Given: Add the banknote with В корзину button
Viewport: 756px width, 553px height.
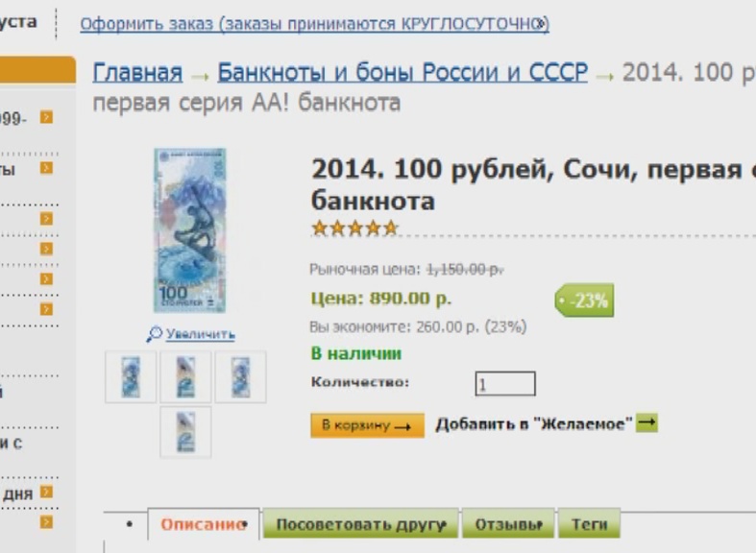Looking at the screenshot, I should pyautogui.click(x=367, y=425).
